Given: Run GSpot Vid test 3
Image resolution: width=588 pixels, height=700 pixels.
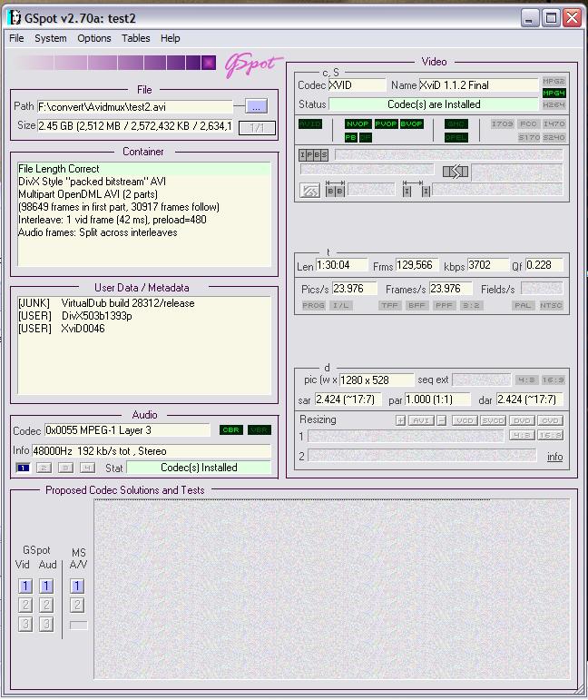Looking at the screenshot, I should tap(25, 624).
